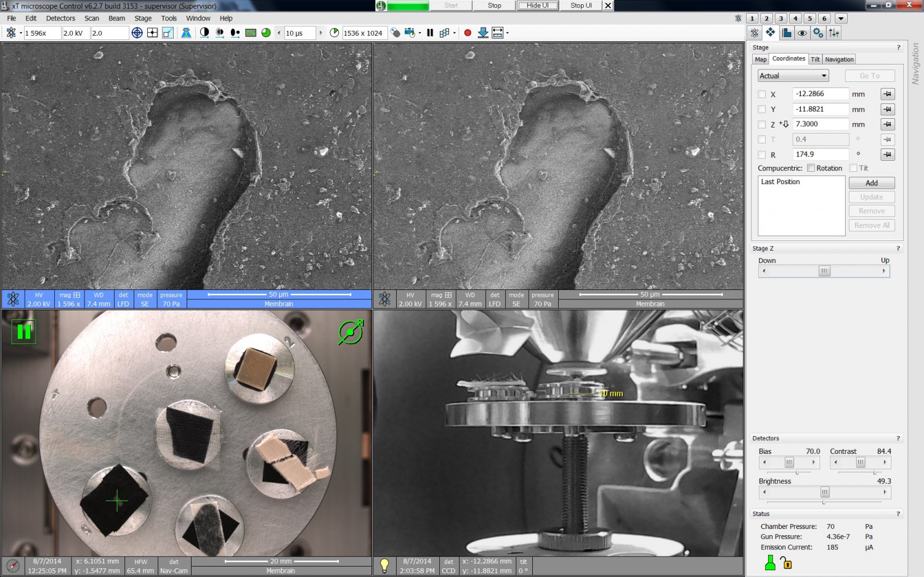The height and width of the screenshot is (577, 924).
Task: Open the File menu
Action: 11,18
